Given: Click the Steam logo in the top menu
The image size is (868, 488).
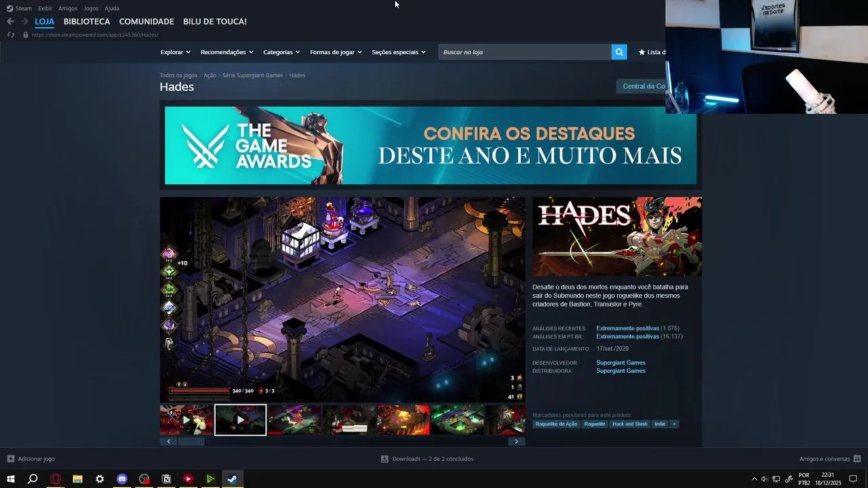Looking at the screenshot, I should pyautogui.click(x=9, y=8).
